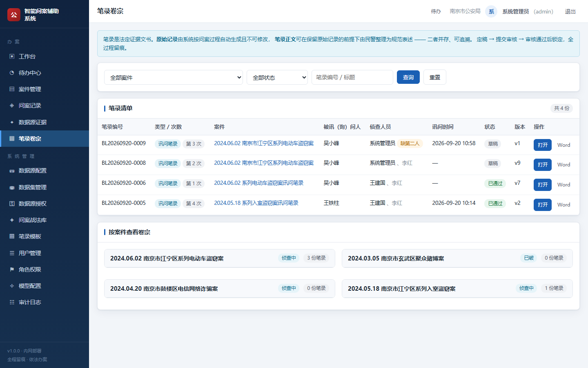The height and width of the screenshot is (368, 588).
Task: Click the 角色权限 flag icon
Action: click(x=12, y=269)
